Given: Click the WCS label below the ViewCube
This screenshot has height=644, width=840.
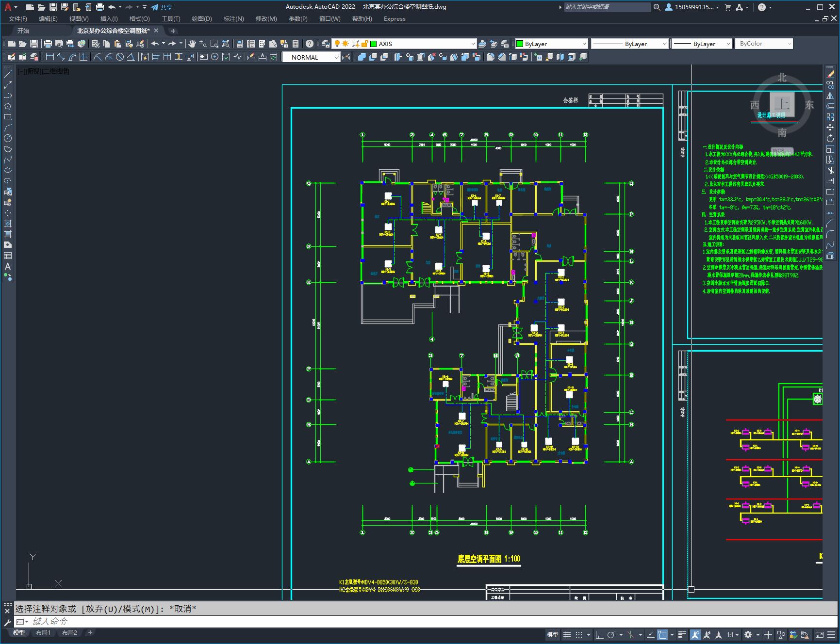Looking at the screenshot, I should (781, 151).
